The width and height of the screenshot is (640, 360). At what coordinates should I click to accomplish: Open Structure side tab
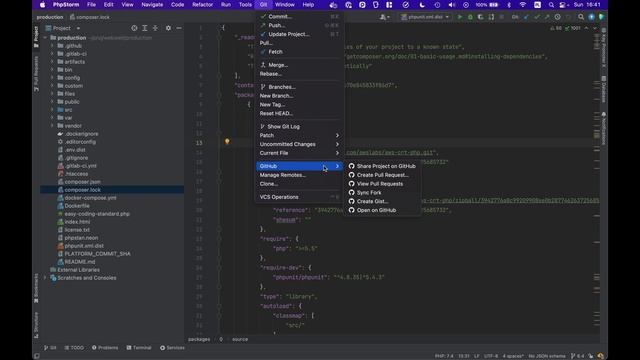point(36,325)
